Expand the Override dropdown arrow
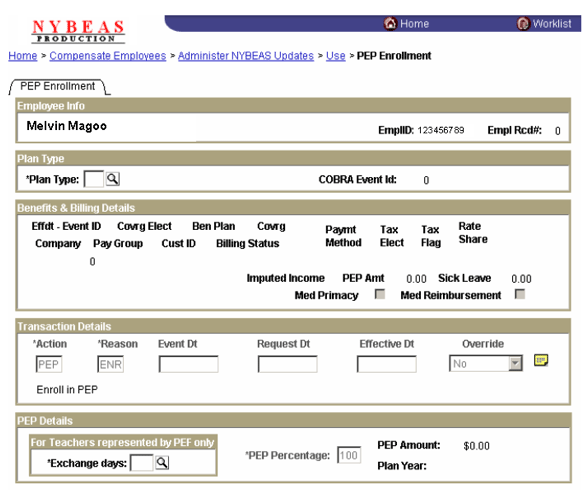 [x=515, y=363]
